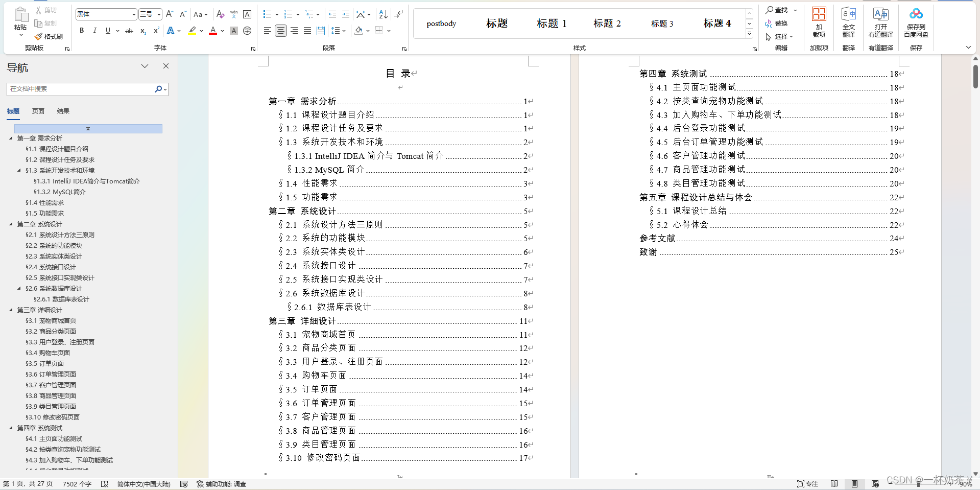Open the font name dropdown (黑体)
980x490 pixels.
(134, 14)
